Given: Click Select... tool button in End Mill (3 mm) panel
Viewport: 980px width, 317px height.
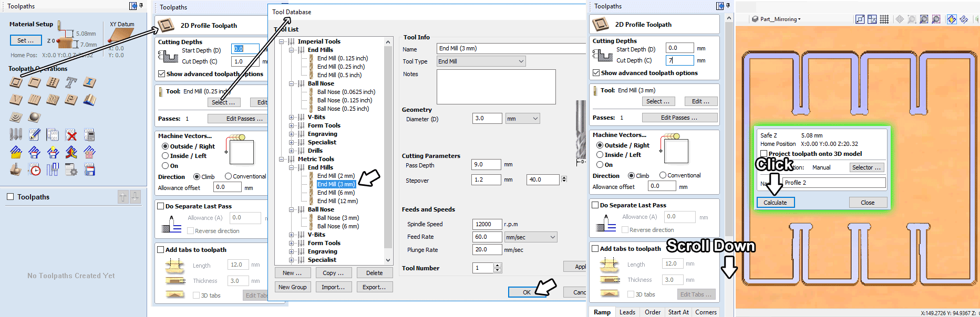Looking at the screenshot, I should click(658, 101).
